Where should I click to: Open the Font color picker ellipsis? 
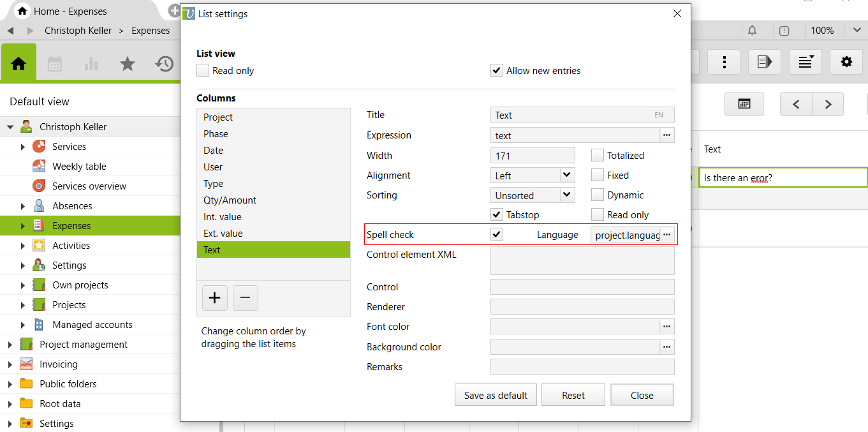[x=666, y=327]
